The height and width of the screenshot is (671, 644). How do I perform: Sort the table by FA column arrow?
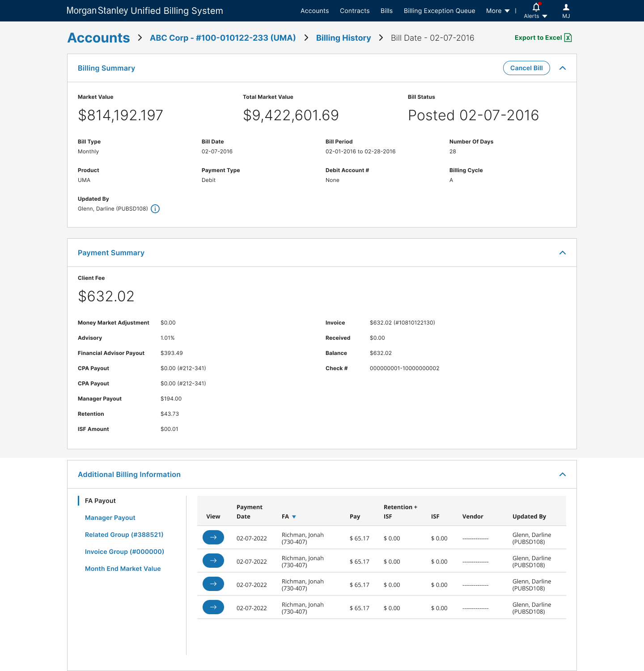point(294,517)
